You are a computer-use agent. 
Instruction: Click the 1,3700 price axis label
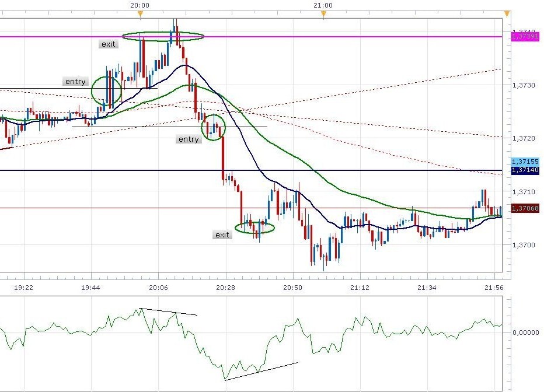point(524,245)
